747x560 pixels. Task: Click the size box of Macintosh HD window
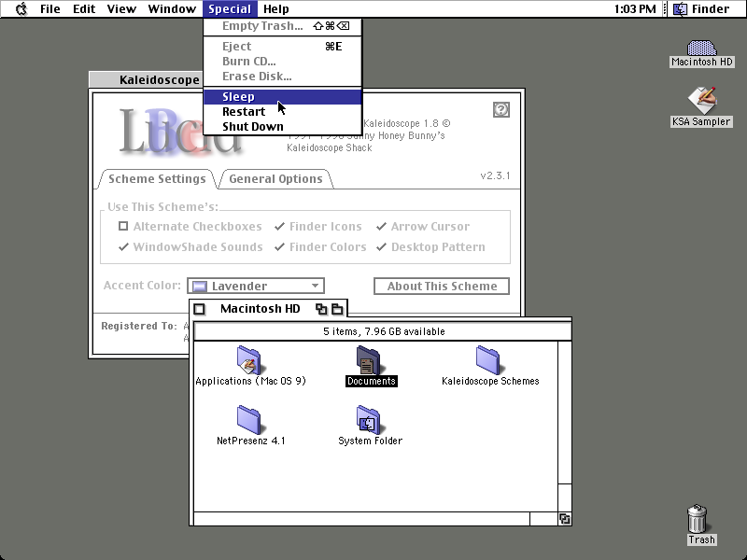(565, 519)
